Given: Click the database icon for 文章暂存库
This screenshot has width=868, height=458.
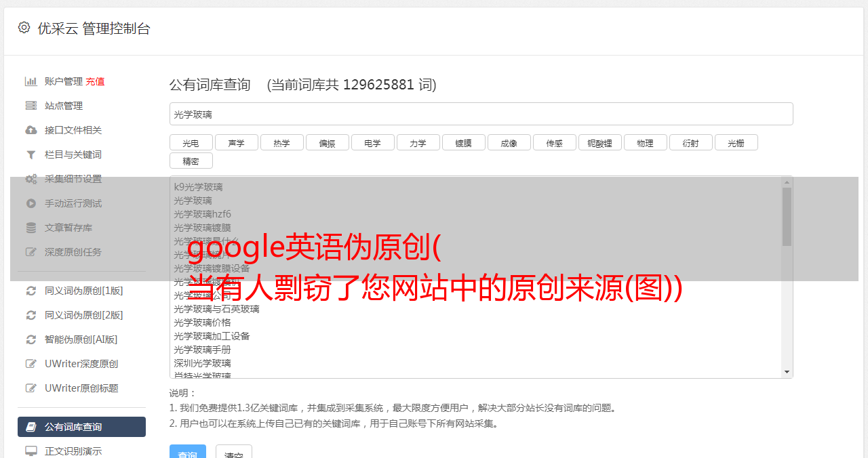Looking at the screenshot, I should (x=31, y=228).
